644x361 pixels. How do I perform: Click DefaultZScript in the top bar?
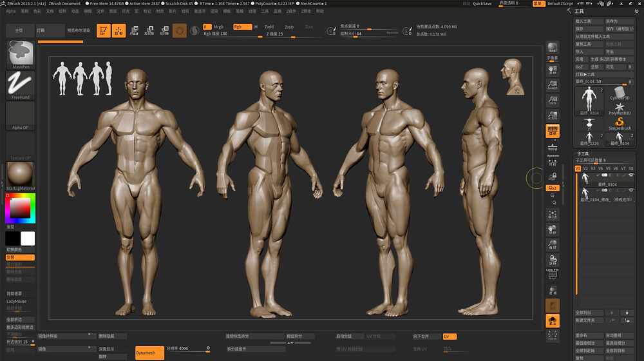pos(560,3)
